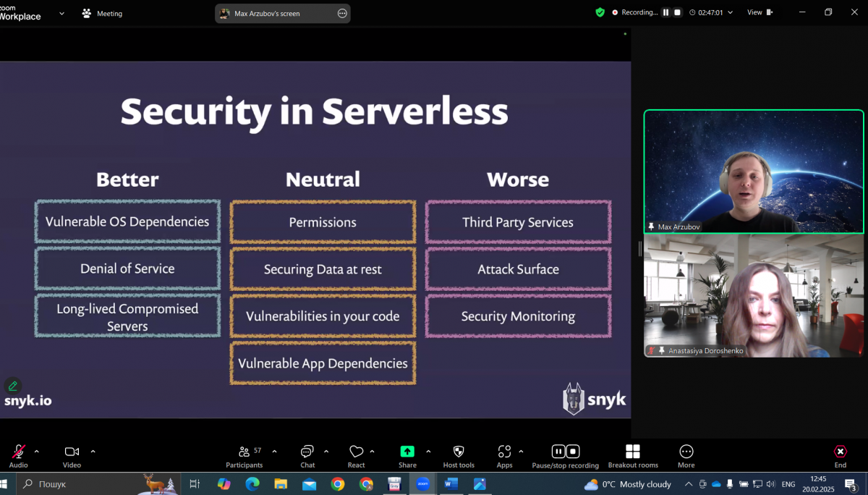Viewport: 868px width, 495px height.
Task: Open the View menu
Action: click(x=759, y=12)
